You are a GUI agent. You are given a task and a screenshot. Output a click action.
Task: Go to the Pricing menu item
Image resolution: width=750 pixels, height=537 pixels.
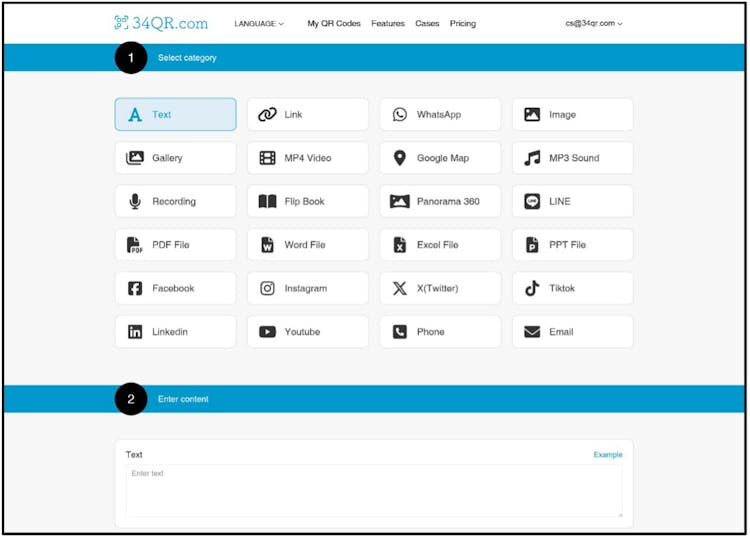tap(463, 23)
